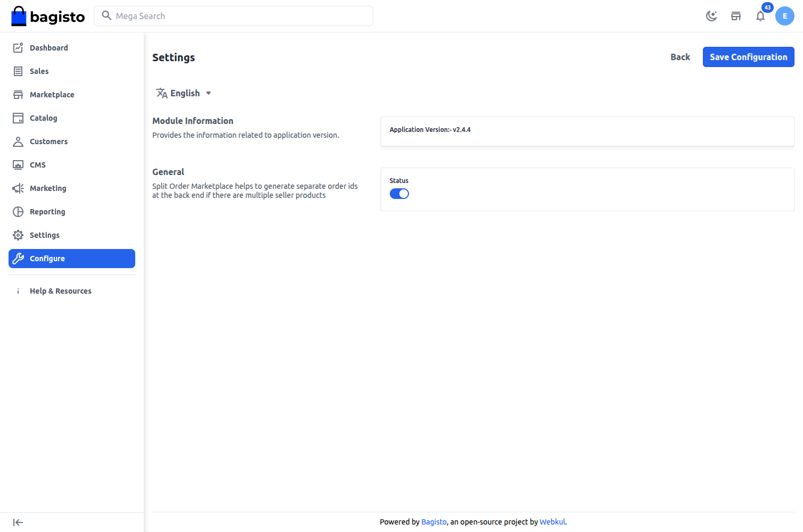Image resolution: width=803 pixels, height=532 pixels.
Task: Click the Customers person icon
Action: [x=18, y=142]
